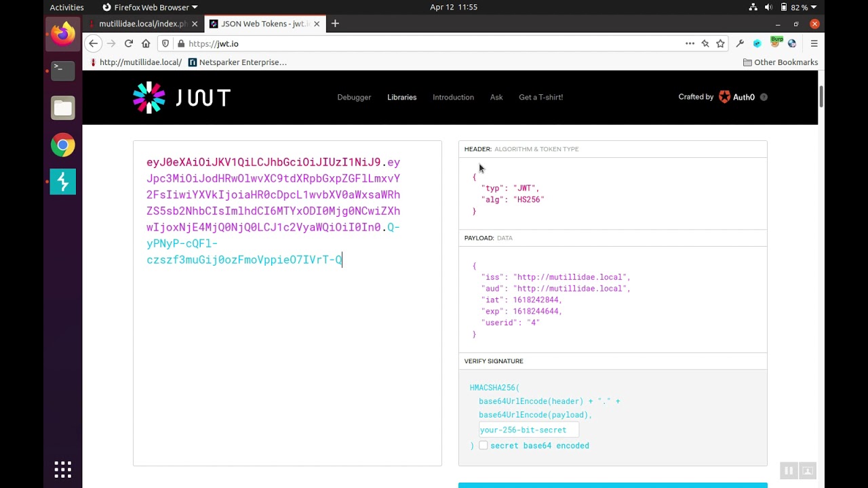The width and height of the screenshot is (868, 488).
Task: Close the mutillidae.local tab
Action: point(195,24)
